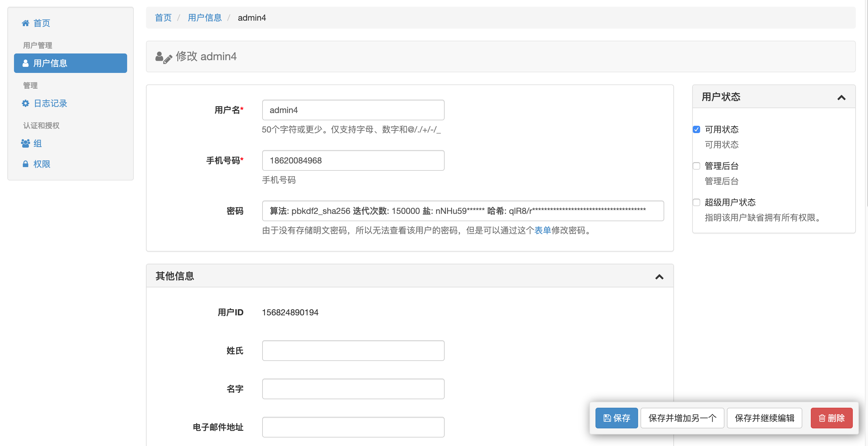Select the user icon next to 用户信息
The image size is (868, 446).
pyautogui.click(x=26, y=63)
